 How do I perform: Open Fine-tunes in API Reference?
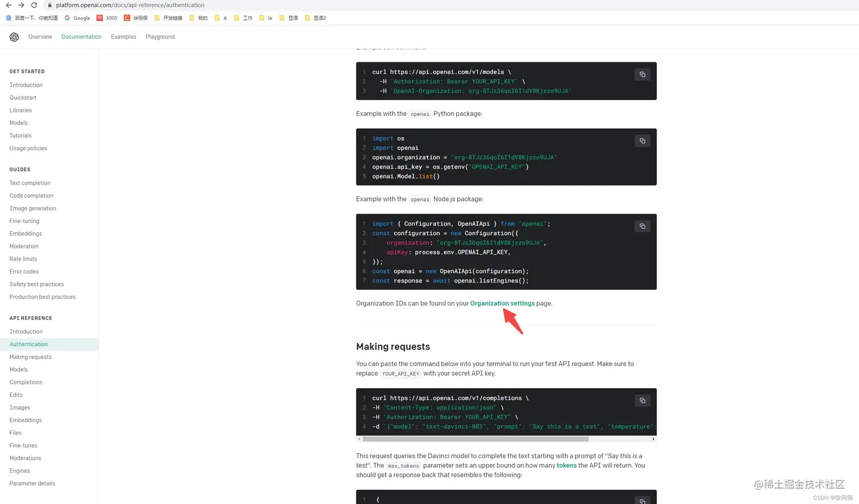point(23,446)
